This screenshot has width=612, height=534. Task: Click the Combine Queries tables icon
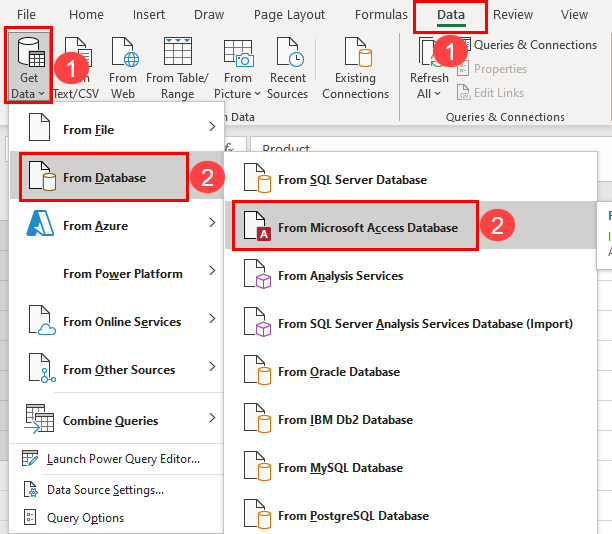[39, 419]
